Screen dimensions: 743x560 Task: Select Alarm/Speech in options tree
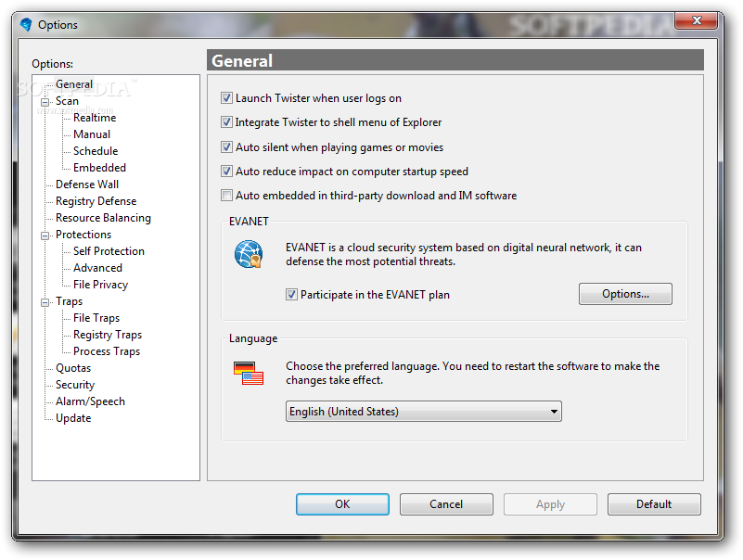[x=90, y=401]
